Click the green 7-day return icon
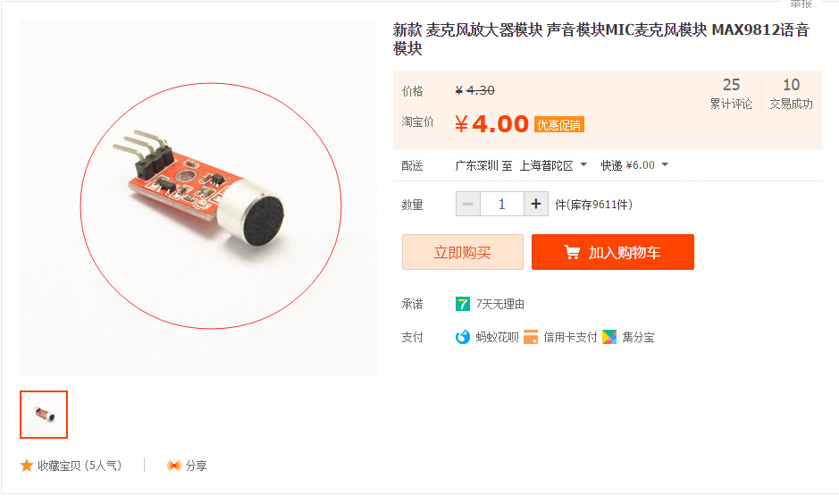 [x=463, y=304]
